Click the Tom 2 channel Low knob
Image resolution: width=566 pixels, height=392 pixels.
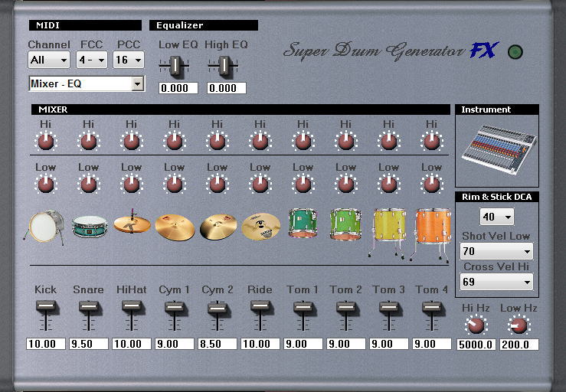coord(346,184)
